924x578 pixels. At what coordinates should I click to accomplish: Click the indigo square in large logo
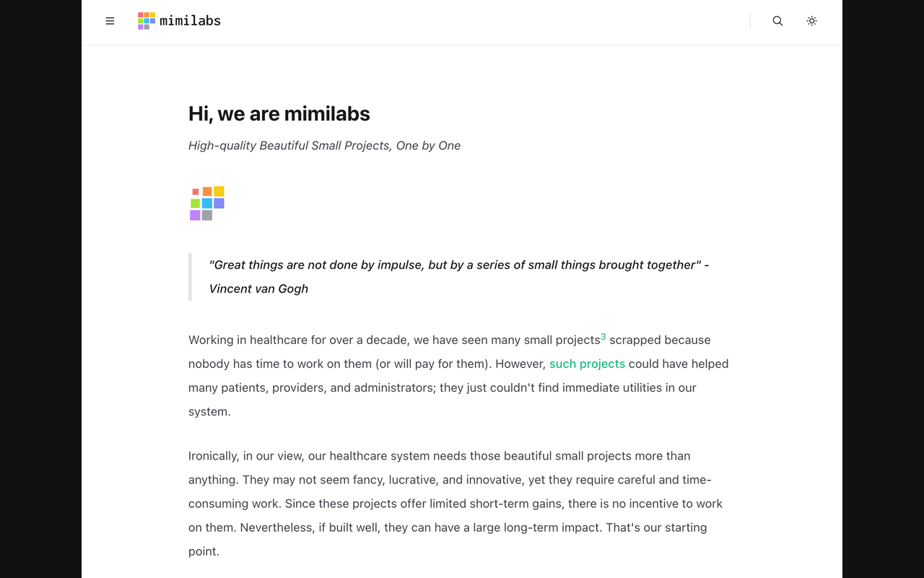[x=219, y=204]
